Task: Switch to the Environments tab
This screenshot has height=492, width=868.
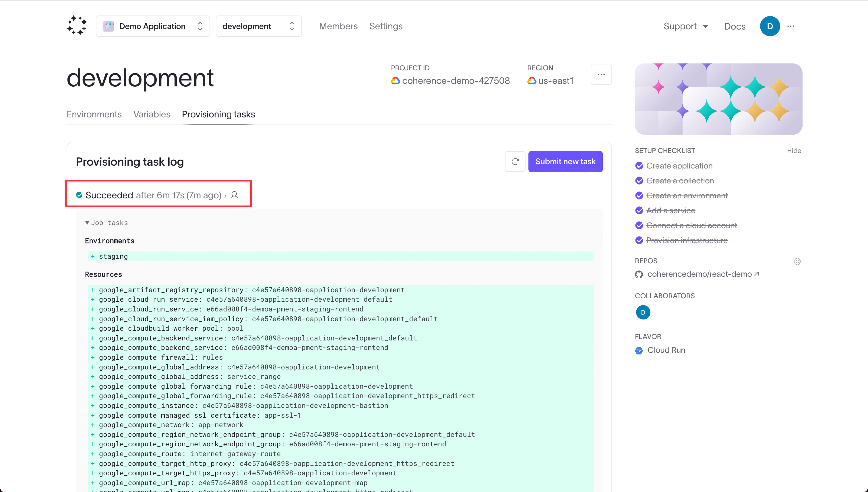Action: pyautogui.click(x=94, y=114)
